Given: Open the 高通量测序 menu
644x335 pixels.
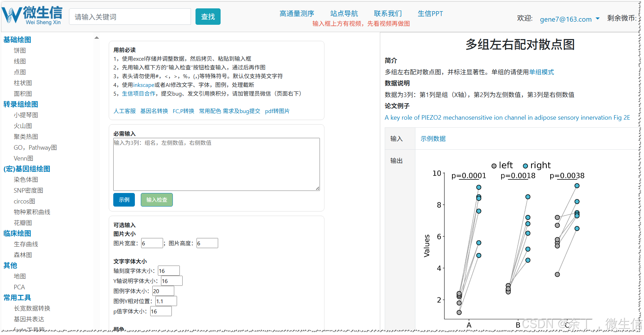Looking at the screenshot, I should (297, 14).
